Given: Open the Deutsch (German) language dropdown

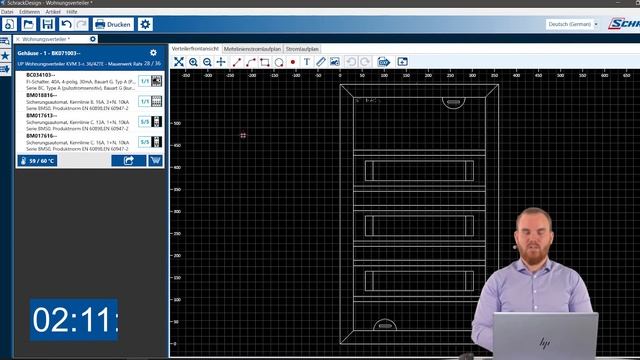Looking at the screenshot, I should [573, 24].
